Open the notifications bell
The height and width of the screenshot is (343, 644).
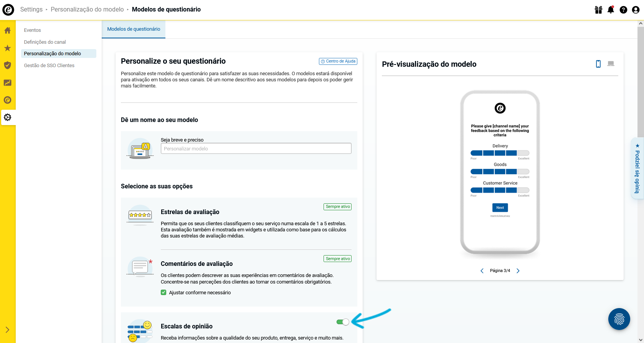611,10
